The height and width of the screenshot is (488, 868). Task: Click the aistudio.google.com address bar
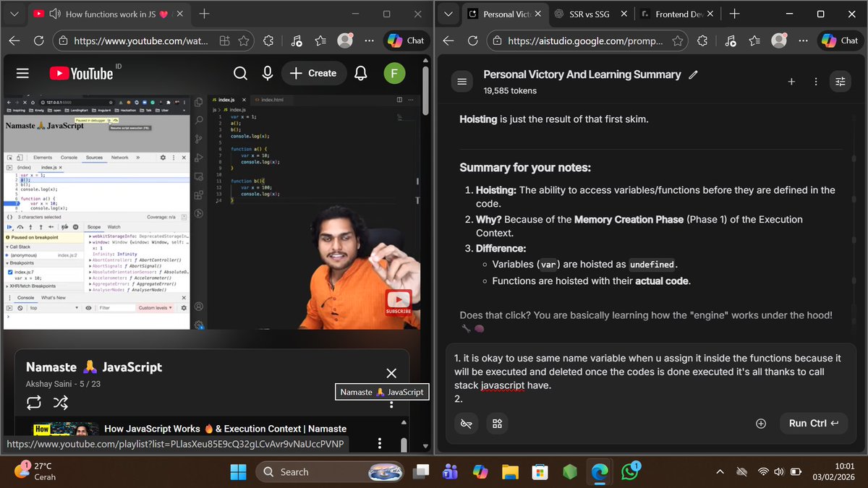tap(584, 41)
